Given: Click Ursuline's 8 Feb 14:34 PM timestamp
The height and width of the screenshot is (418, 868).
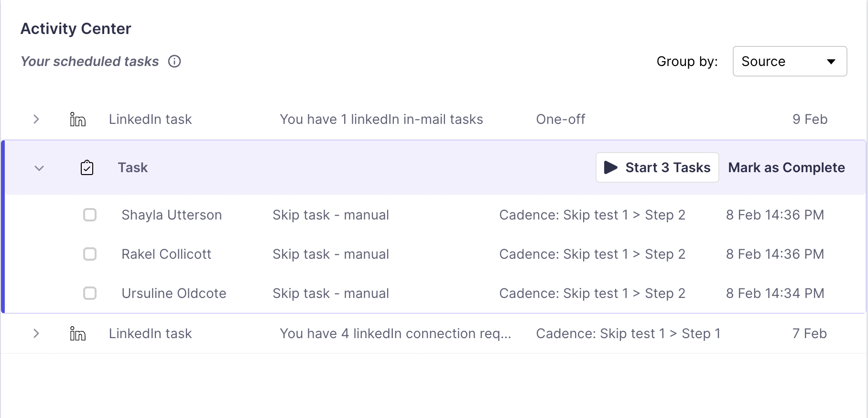Looking at the screenshot, I should click(775, 293).
